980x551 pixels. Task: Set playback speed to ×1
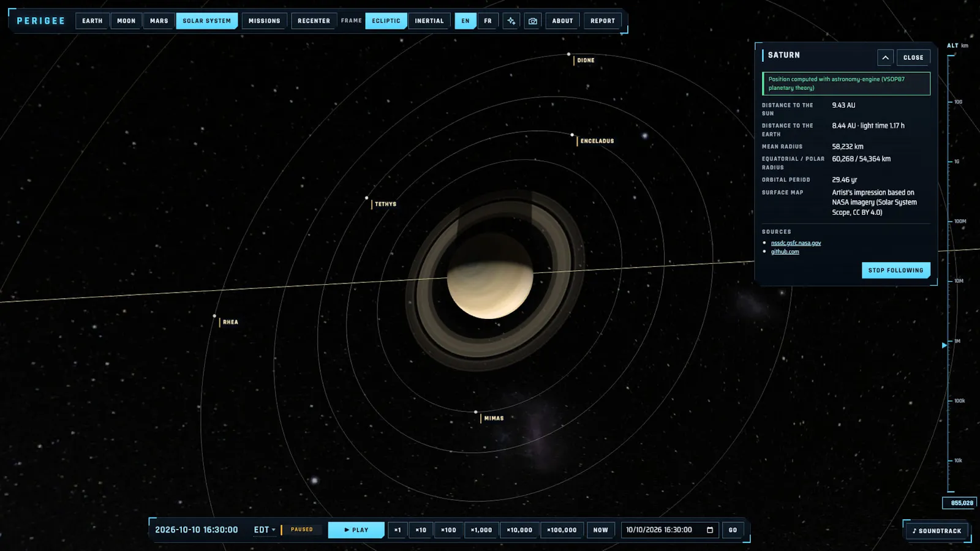pos(398,530)
